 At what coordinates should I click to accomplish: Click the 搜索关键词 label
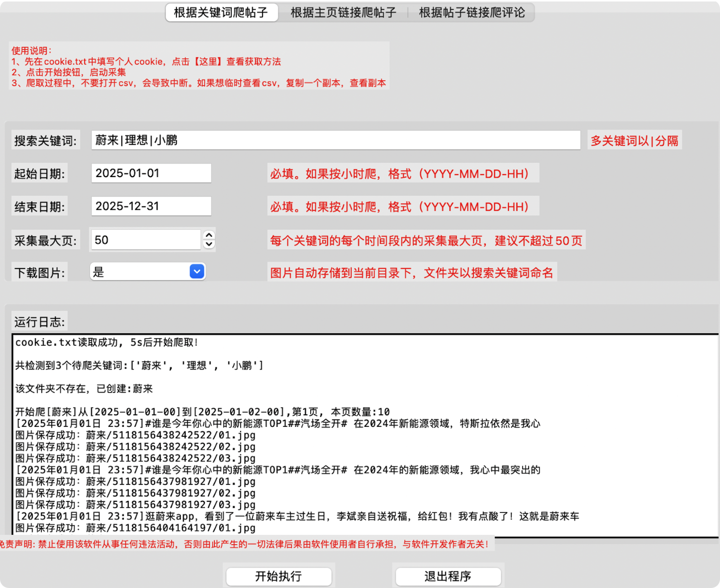(x=46, y=141)
